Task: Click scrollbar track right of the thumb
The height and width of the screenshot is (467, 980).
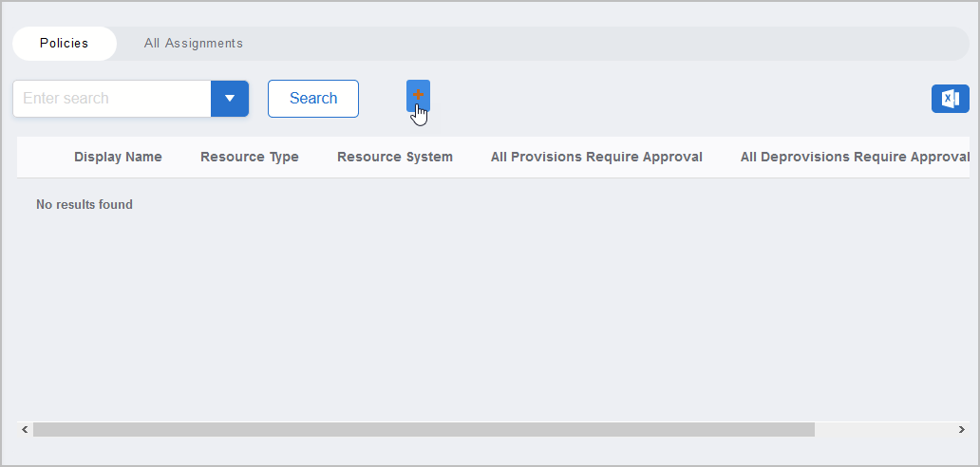Action: 883,430
